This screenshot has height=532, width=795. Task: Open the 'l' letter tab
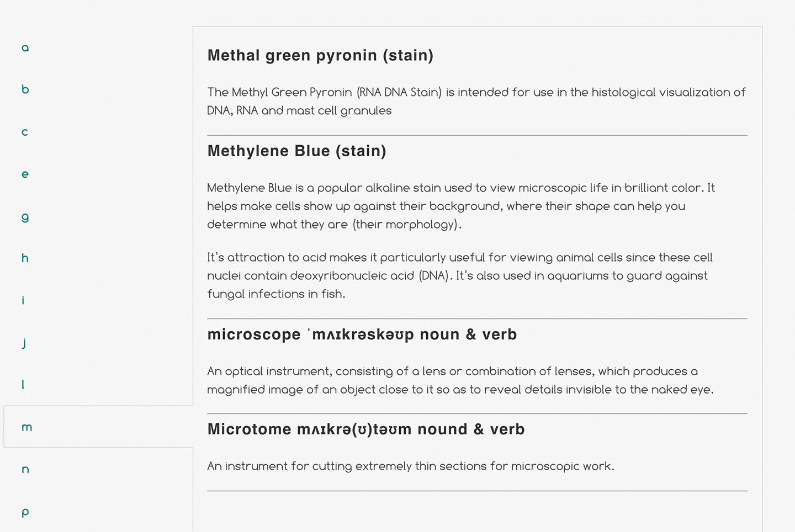23,385
